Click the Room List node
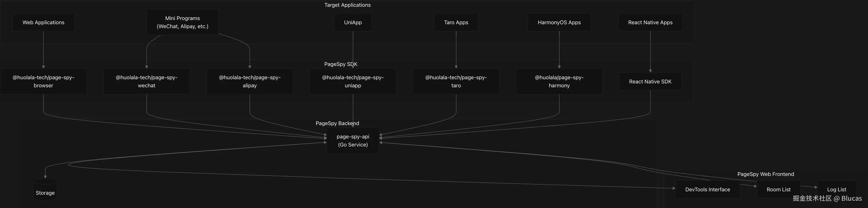The image size is (868, 208). 778,189
